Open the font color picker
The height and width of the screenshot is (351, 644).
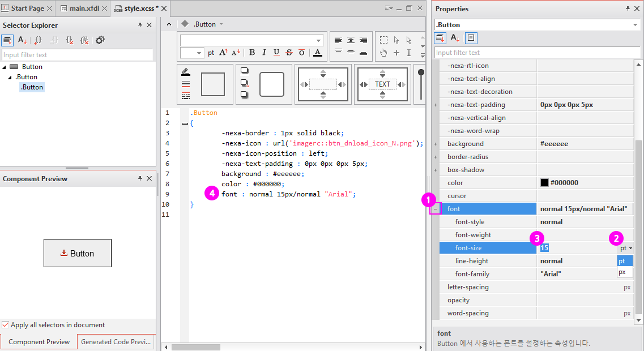(x=318, y=53)
